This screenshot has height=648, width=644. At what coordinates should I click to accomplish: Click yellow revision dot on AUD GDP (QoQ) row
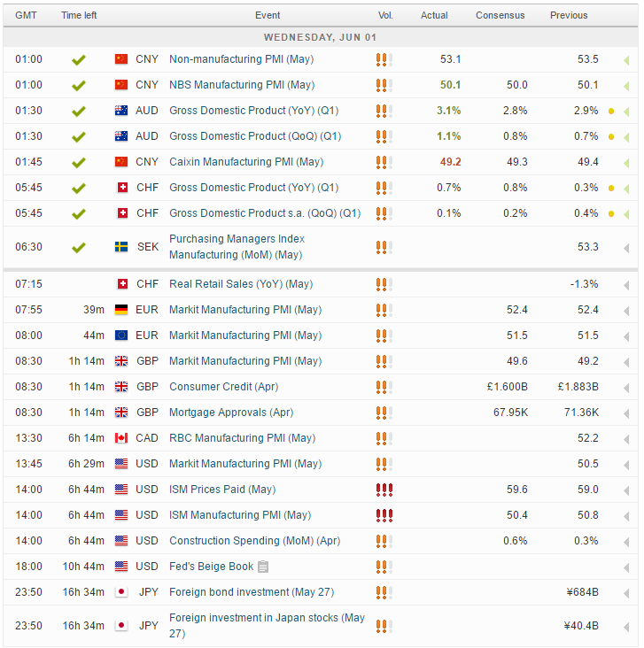(611, 137)
